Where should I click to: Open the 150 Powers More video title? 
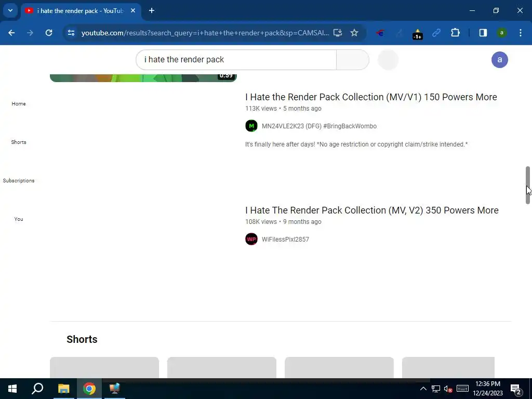[x=371, y=97]
